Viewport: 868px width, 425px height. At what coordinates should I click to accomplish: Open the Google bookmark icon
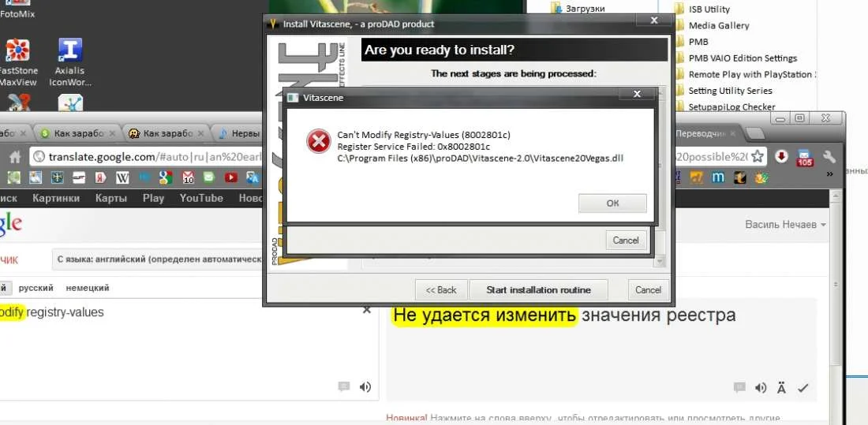(x=166, y=177)
